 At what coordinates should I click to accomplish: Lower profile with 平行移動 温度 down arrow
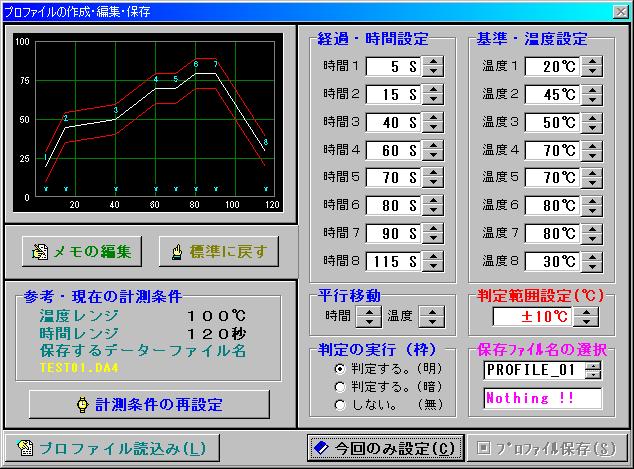(x=432, y=321)
